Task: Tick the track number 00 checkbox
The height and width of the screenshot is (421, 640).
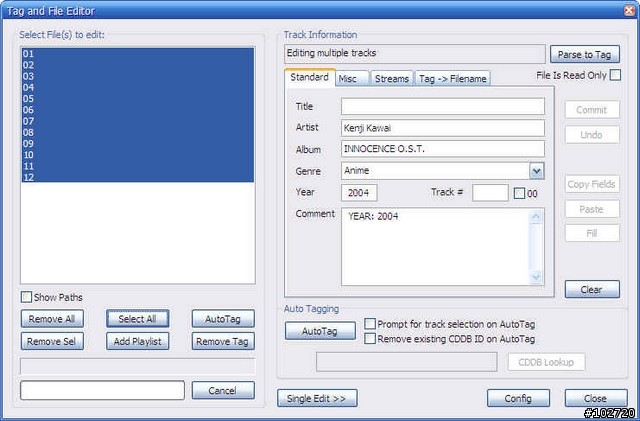Action: [519, 193]
